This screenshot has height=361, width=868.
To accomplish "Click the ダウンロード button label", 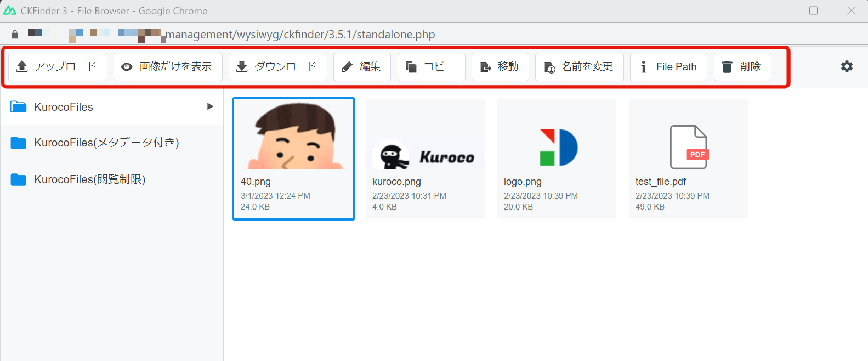I will pos(286,66).
